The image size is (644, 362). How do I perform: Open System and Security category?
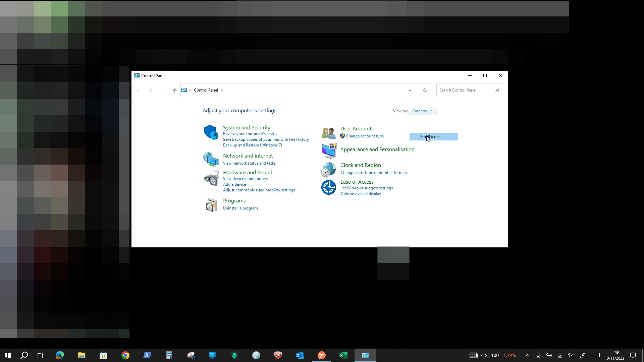247,127
